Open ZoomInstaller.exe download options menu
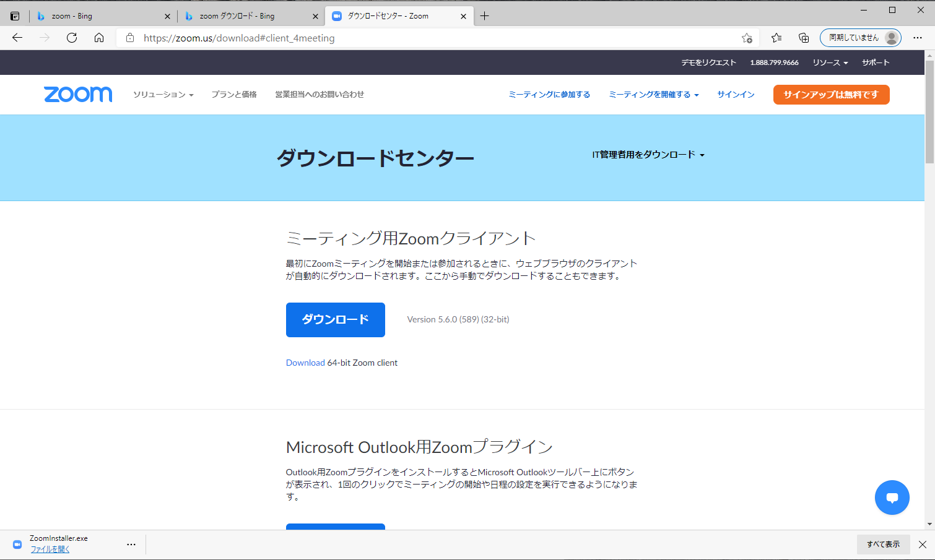 pos(131,545)
